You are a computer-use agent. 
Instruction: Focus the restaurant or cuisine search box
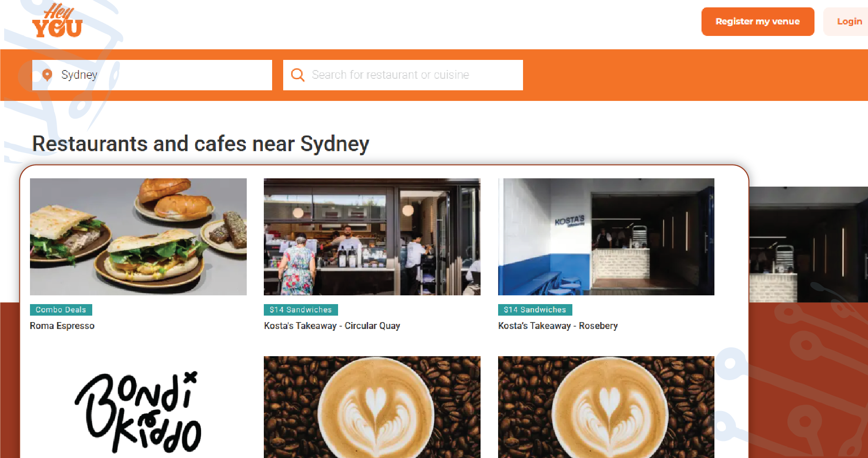tap(403, 75)
